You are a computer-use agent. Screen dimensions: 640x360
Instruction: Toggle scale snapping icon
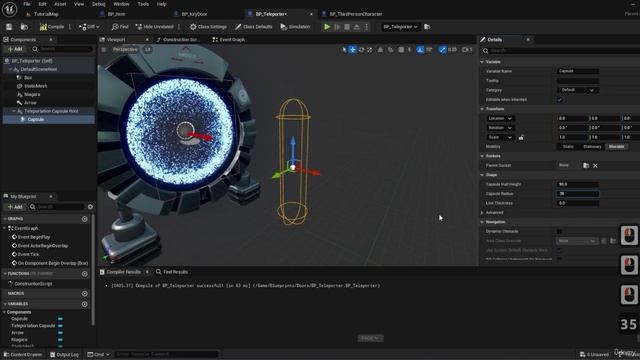pos(442,50)
